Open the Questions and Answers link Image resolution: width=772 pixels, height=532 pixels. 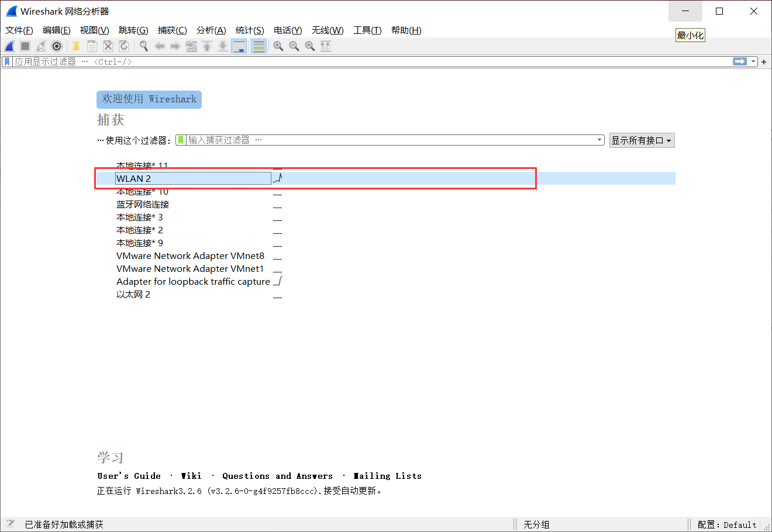tap(277, 476)
